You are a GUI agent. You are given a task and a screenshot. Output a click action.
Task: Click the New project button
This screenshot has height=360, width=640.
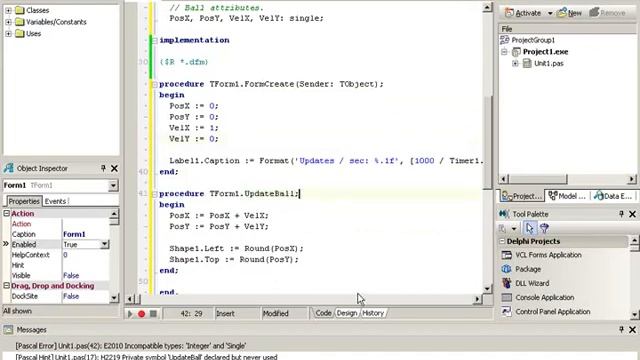(x=569, y=13)
